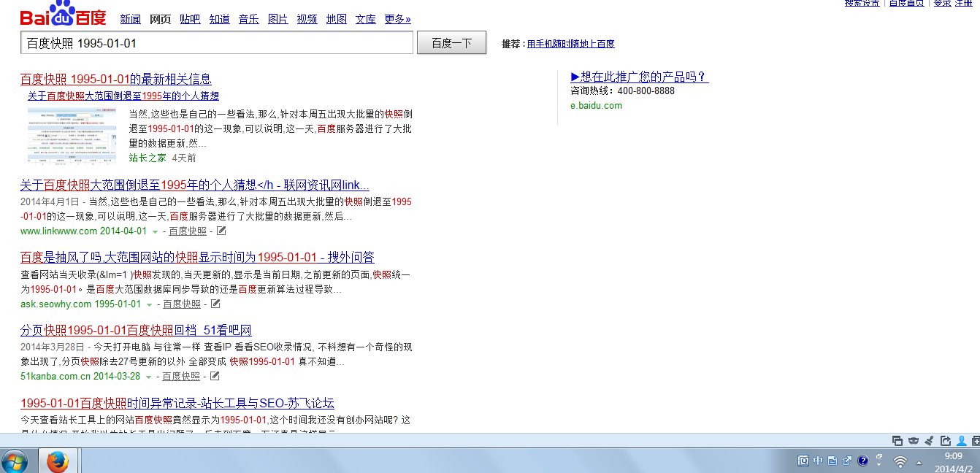The height and width of the screenshot is (473, 980).
Task: Click the Baidu logo
Action: coord(63,14)
